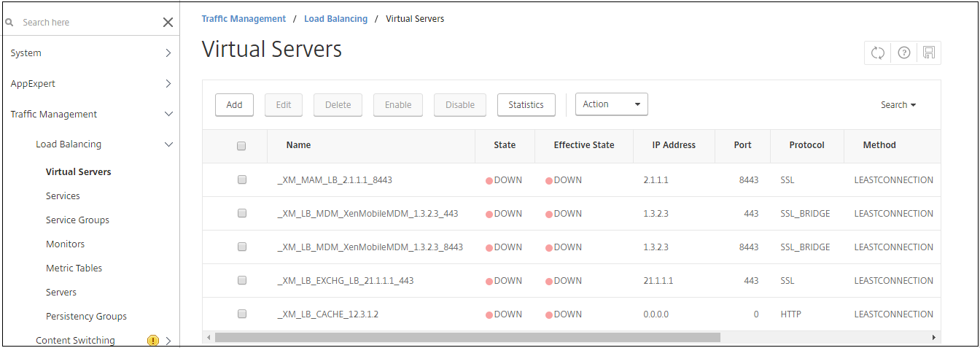Check the box for _XM_MAM_LB_2.1.1.1_8443
The image size is (980, 348).
point(242,179)
